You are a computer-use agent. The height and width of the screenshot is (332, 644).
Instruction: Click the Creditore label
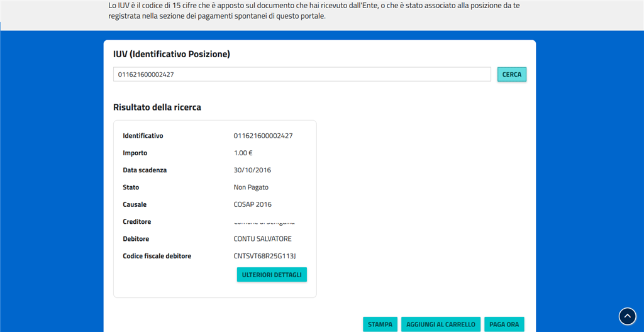tap(136, 222)
